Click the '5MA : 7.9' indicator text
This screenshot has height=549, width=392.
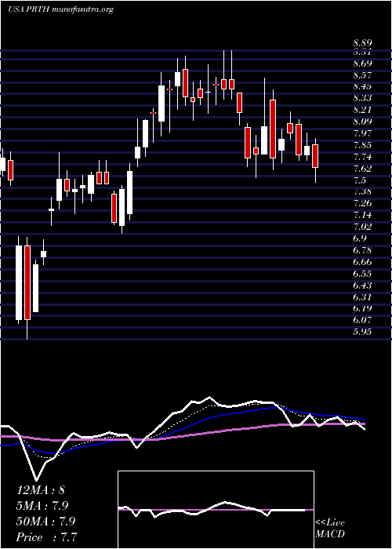[42, 506]
